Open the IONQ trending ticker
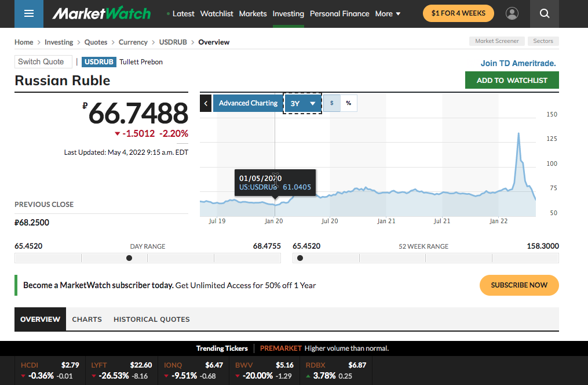Image resolution: width=588 pixels, height=385 pixels. click(x=193, y=371)
